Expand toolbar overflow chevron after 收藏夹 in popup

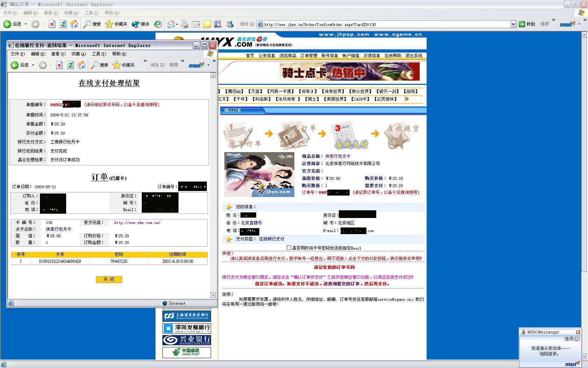tap(145, 61)
